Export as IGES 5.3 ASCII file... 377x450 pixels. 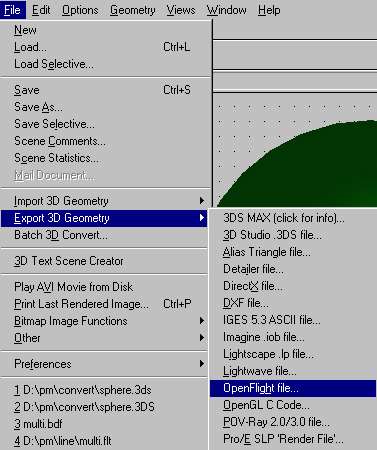293,320
